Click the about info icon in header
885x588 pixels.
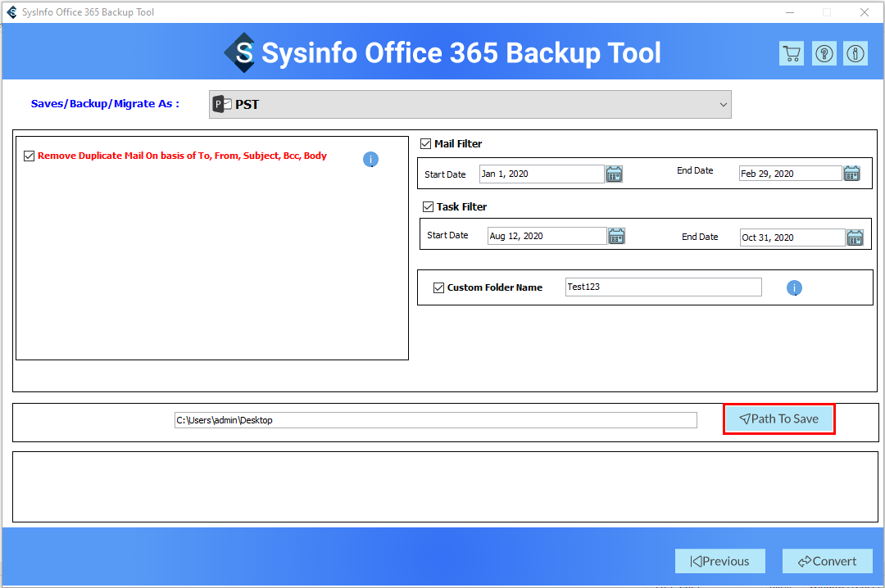(855, 54)
